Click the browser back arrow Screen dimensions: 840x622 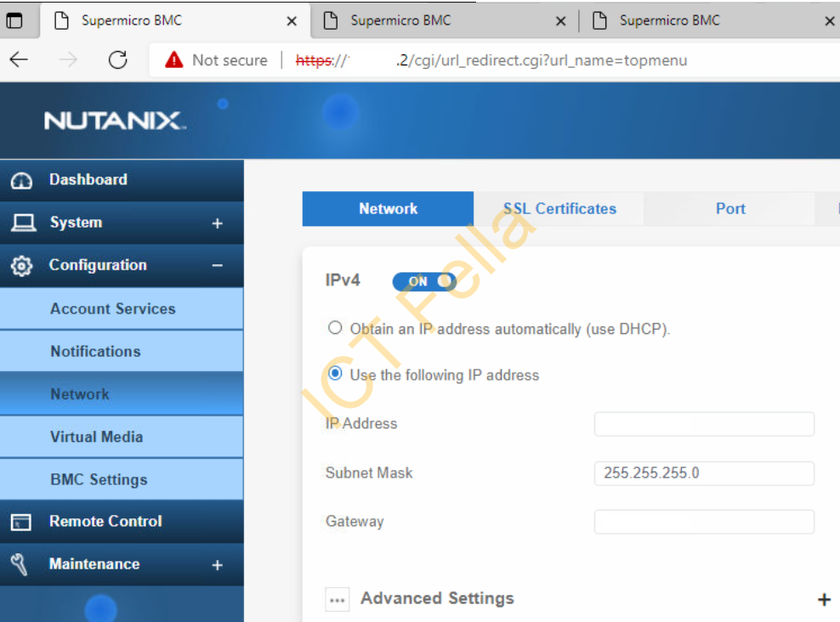pyautogui.click(x=19, y=60)
